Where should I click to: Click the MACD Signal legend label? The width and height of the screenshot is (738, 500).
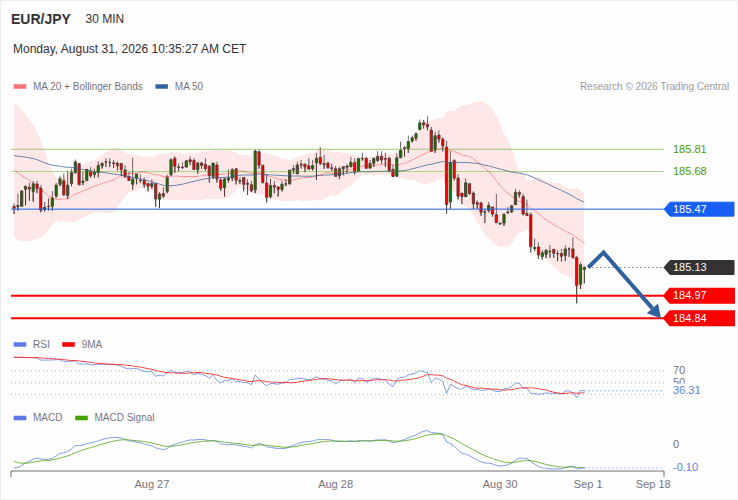coord(124,418)
